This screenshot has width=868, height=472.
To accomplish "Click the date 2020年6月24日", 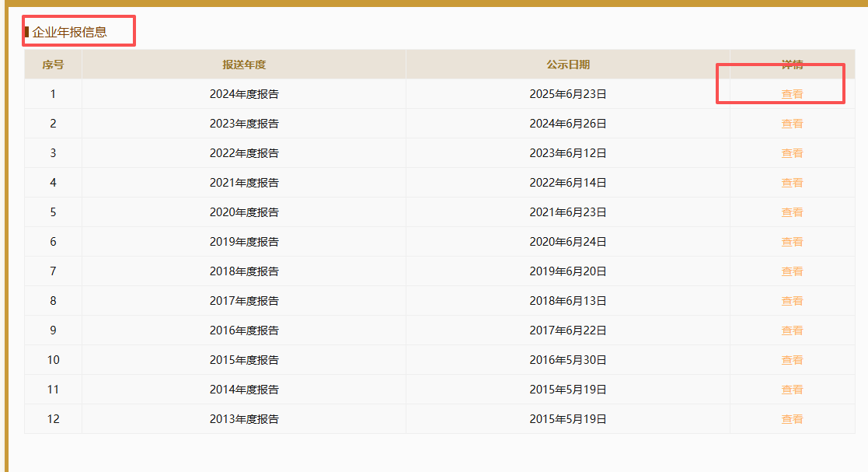I will coord(568,242).
